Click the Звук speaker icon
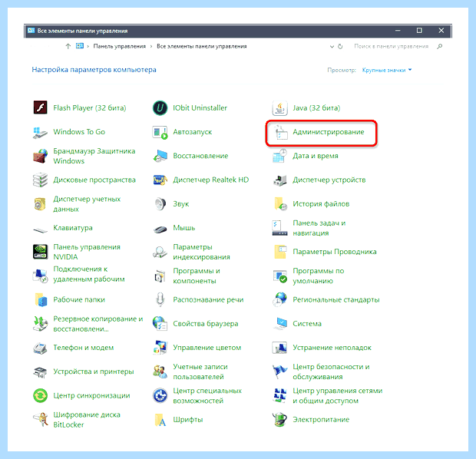The image size is (476, 459). click(x=160, y=204)
